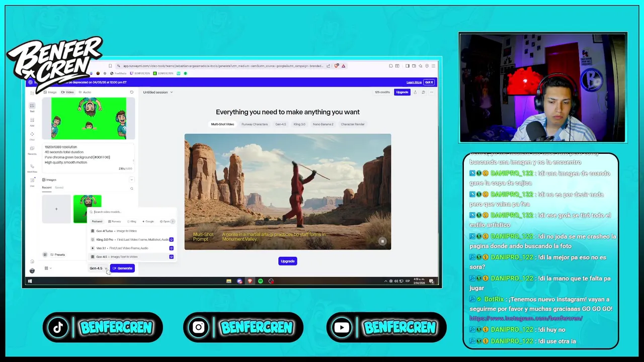Open the user avatar at sidebar bottom
Viewport: 644px width, 362px height.
32,270
